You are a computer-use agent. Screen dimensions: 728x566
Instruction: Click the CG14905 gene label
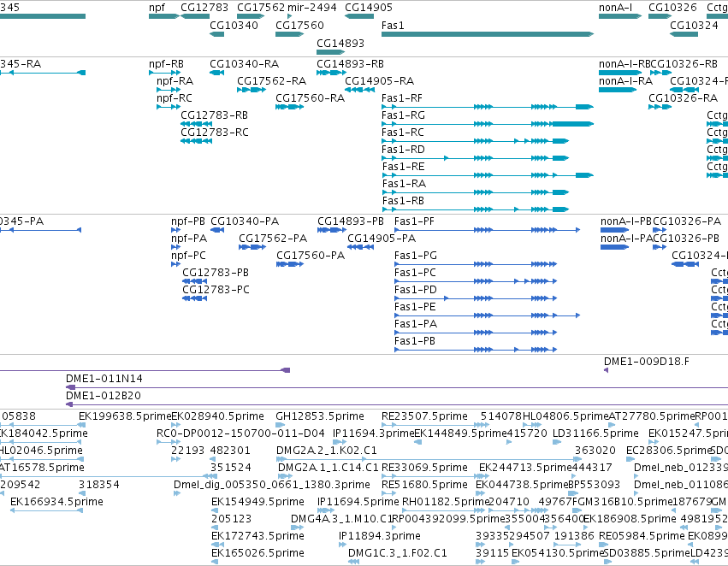(x=369, y=8)
